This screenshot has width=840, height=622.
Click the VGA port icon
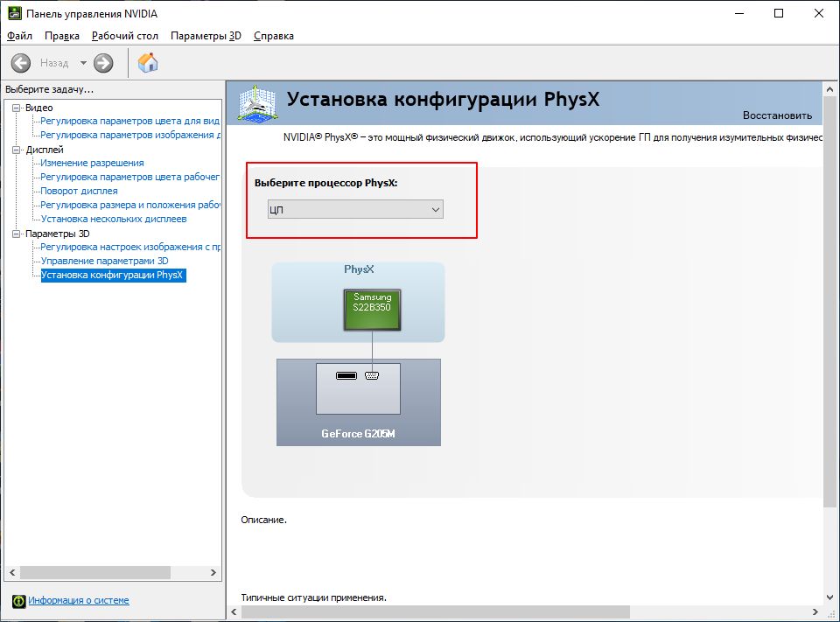pyautogui.click(x=372, y=375)
